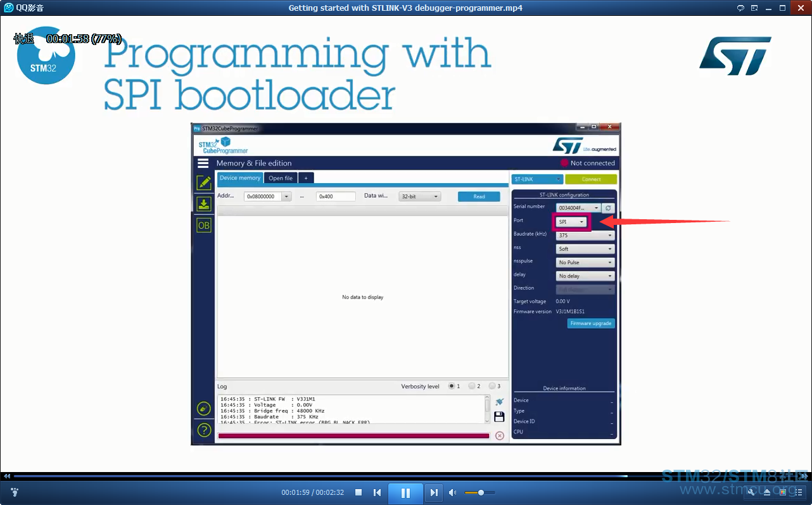Click the 'Memory & File edition' title
The image size is (812, 505).
pos(254,163)
